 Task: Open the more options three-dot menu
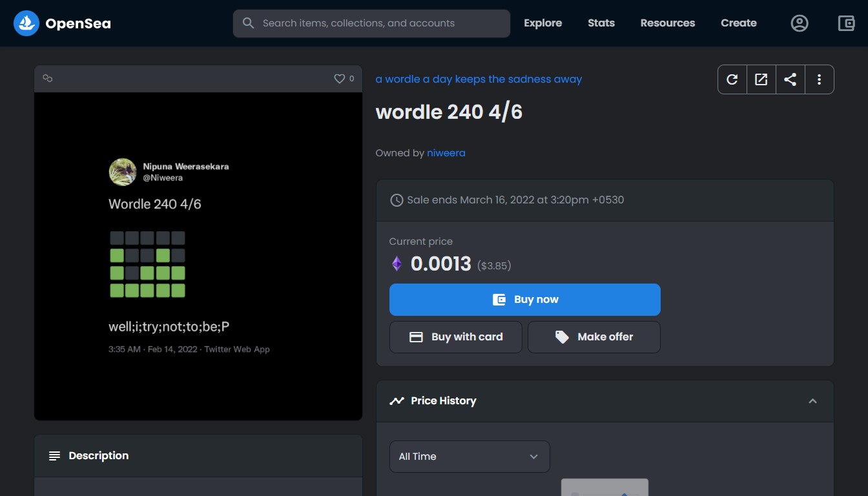(819, 79)
